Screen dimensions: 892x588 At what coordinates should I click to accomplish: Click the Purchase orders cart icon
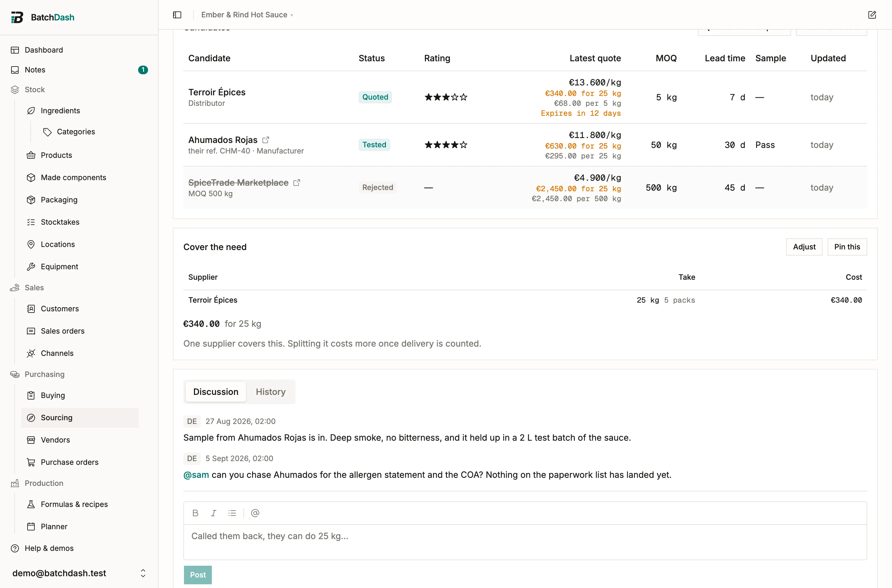pyautogui.click(x=31, y=462)
